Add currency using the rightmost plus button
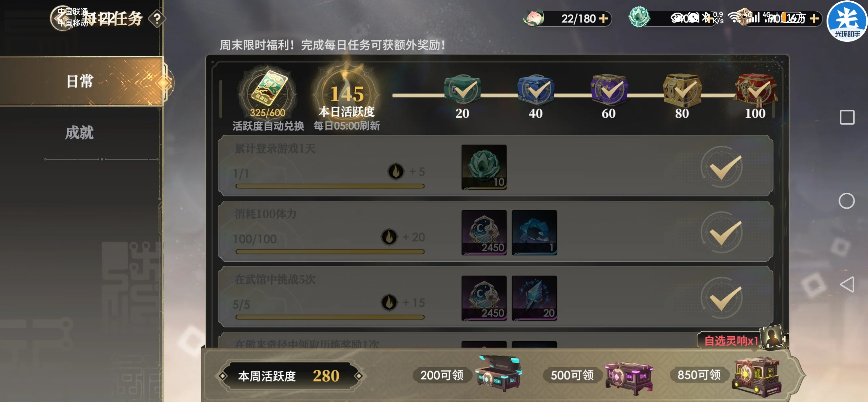Screen dimensions: 868x402 tap(815, 19)
